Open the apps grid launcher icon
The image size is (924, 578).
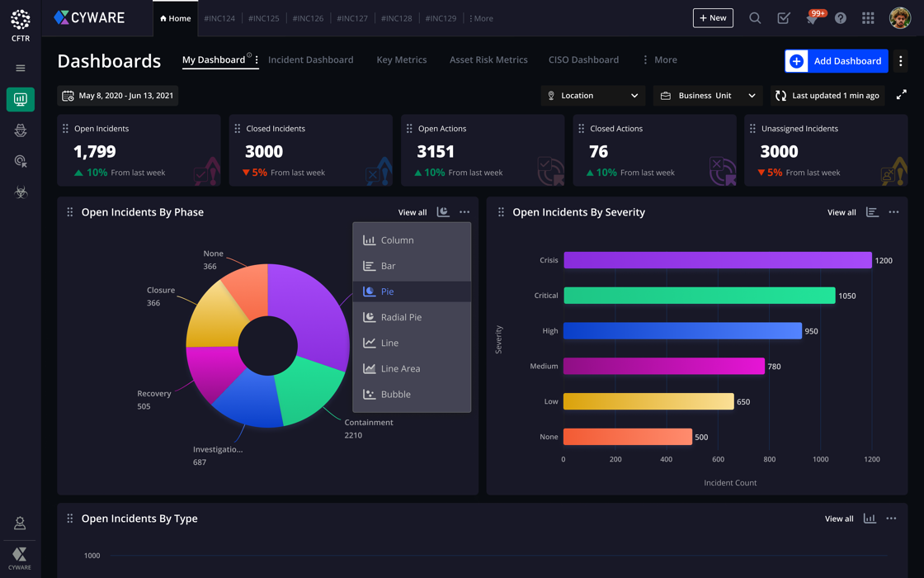coord(868,18)
